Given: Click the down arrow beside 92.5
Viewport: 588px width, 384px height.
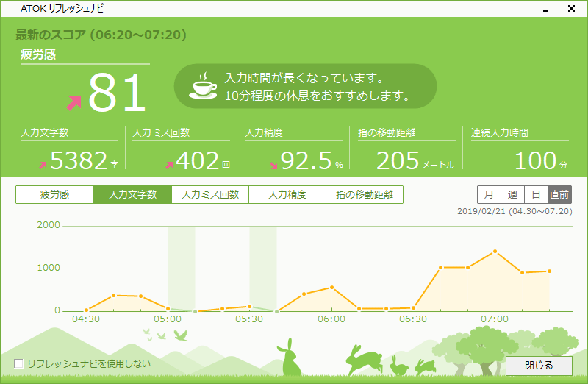Looking at the screenshot, I should click(273, 166).
